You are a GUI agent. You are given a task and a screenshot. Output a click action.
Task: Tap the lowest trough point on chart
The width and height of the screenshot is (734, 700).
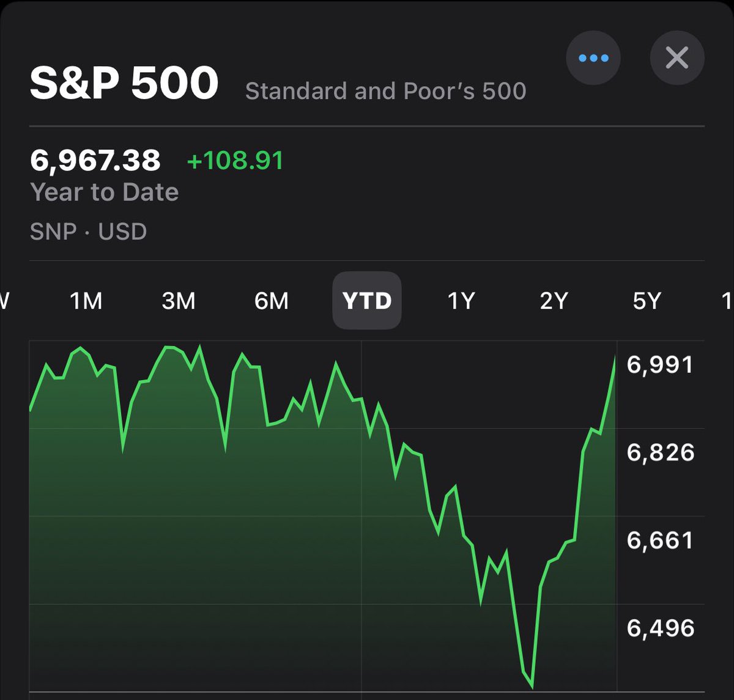coord(532,687)
